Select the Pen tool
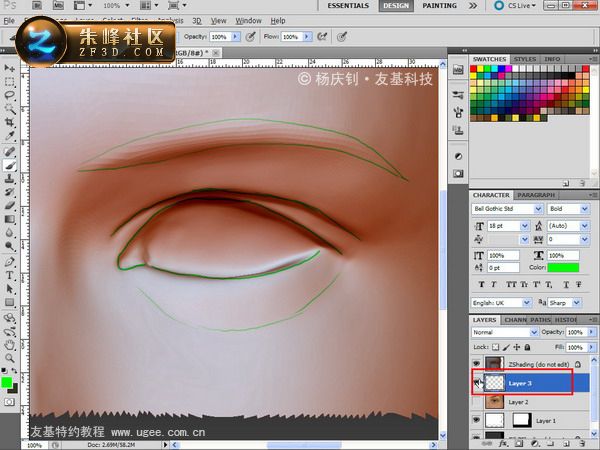 click(9, 262)
